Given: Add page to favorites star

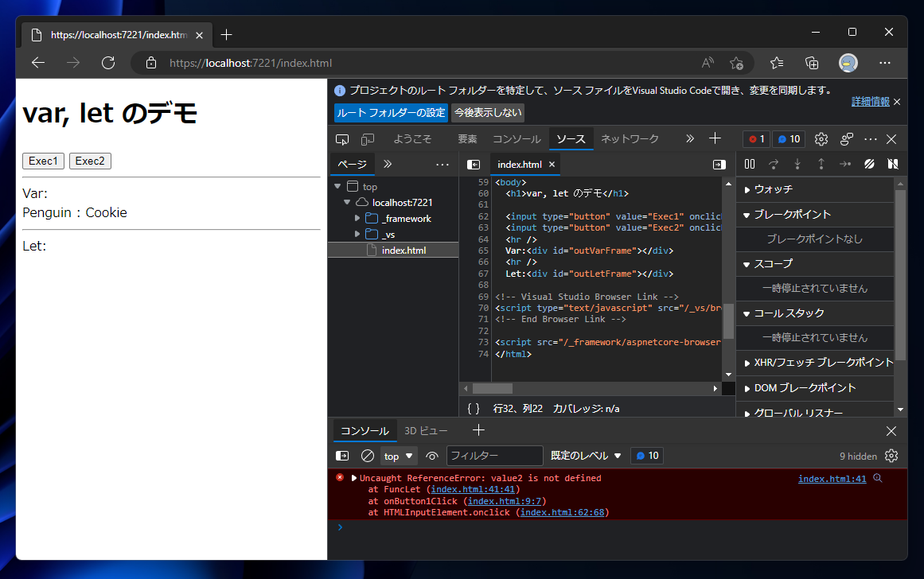Looking at the screenshot, I should [x=737, y=63].
